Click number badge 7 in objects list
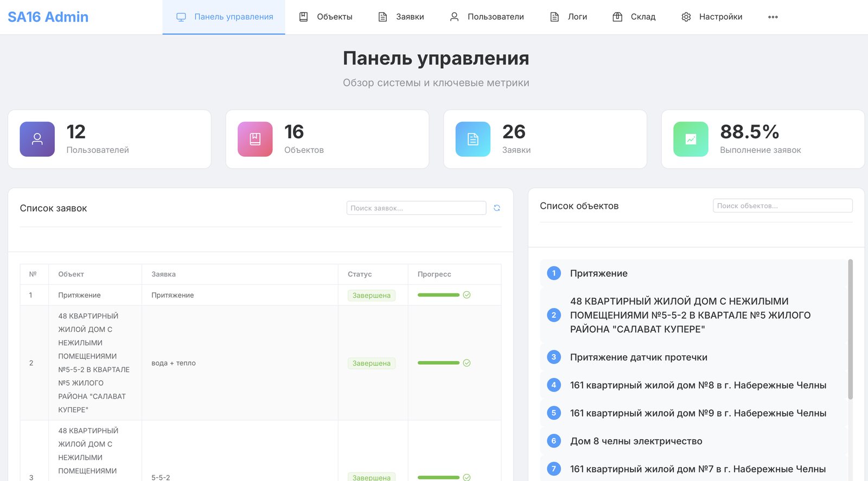Screen dimensions: 868x481 coord(554,469)
